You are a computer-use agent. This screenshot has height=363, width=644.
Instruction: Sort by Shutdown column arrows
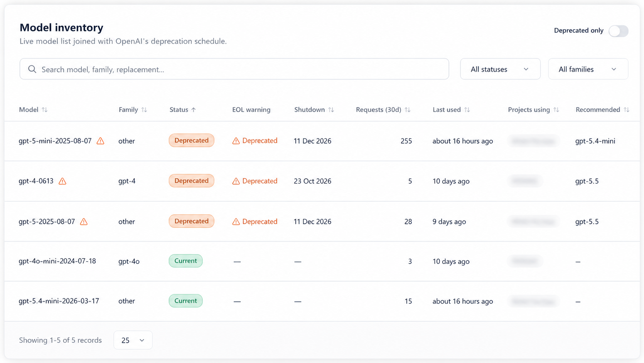tap(331, 110)
